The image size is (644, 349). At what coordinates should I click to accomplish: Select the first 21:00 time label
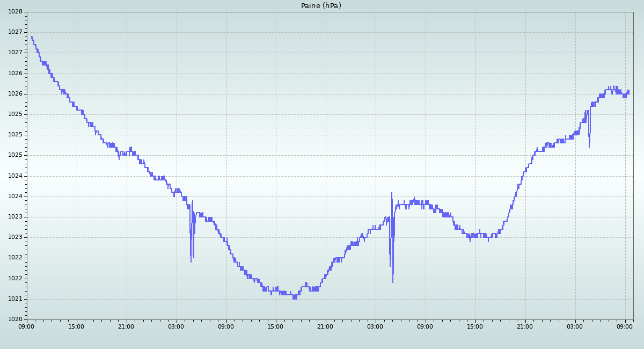pyautogui.click(x=127, y=326)
